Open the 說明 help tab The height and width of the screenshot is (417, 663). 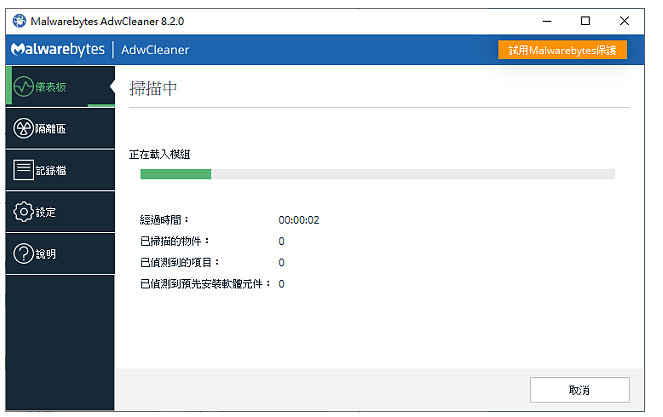point(60,254)
